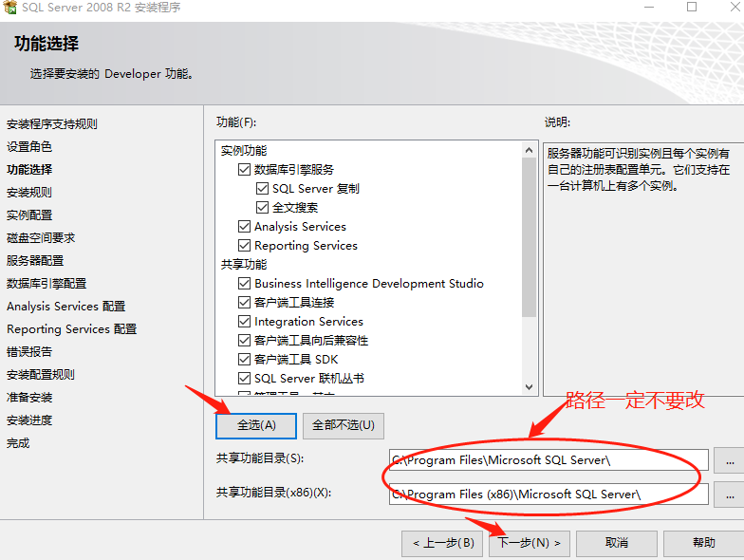Select 实例功能 group header
The image size is (744, 560).
point(244,151)
